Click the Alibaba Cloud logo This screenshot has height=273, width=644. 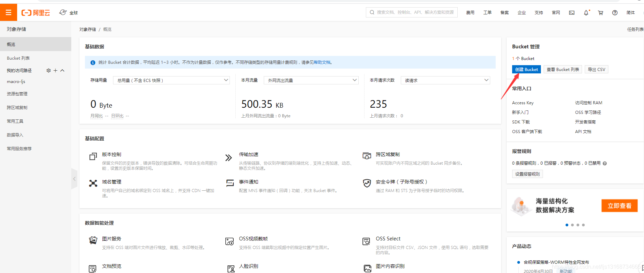tap(36, 13)
